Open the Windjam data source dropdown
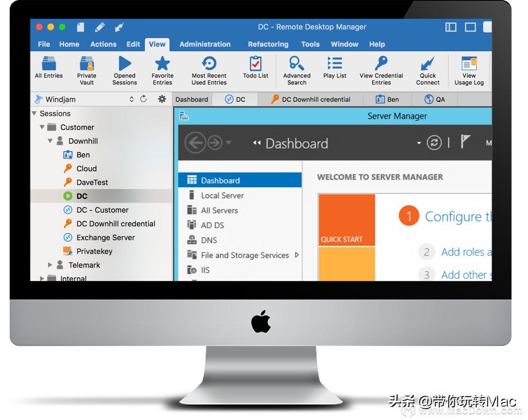 click(132, 99)
